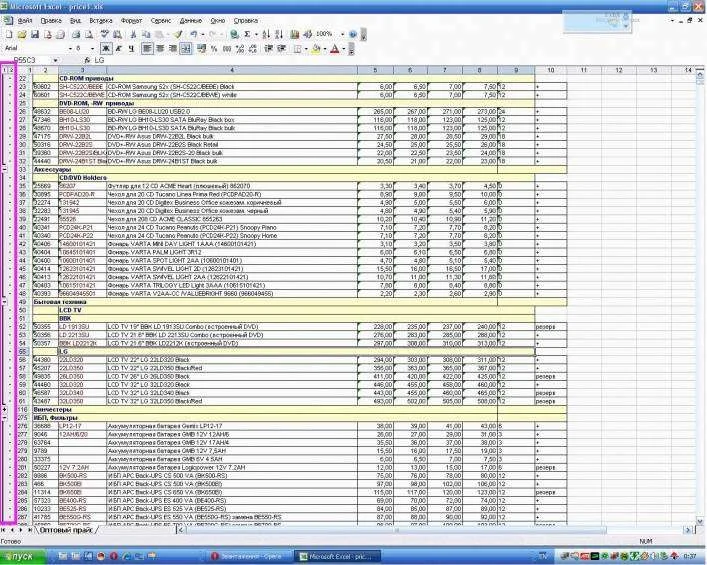Decrease decimal places icon
This screenshot has height=565, width=707.
click(x=253, y=48)
